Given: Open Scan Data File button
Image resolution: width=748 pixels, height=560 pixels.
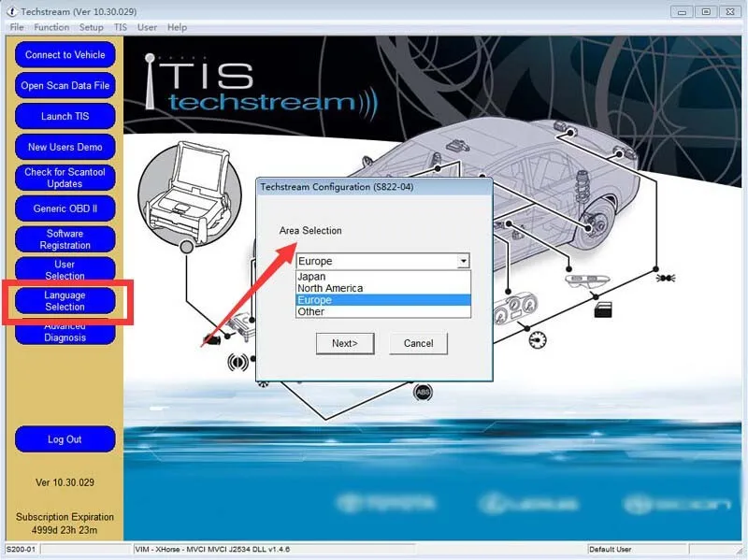Looking at the screenshot, I should click(x=65, y=86).
